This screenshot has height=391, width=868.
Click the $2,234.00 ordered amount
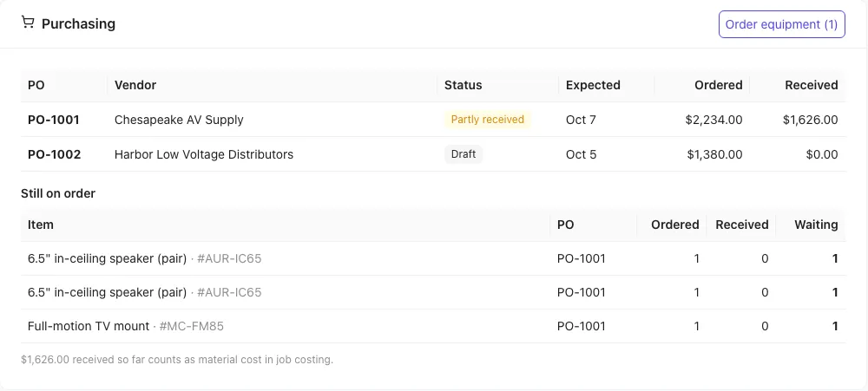(x=713, y=120)
